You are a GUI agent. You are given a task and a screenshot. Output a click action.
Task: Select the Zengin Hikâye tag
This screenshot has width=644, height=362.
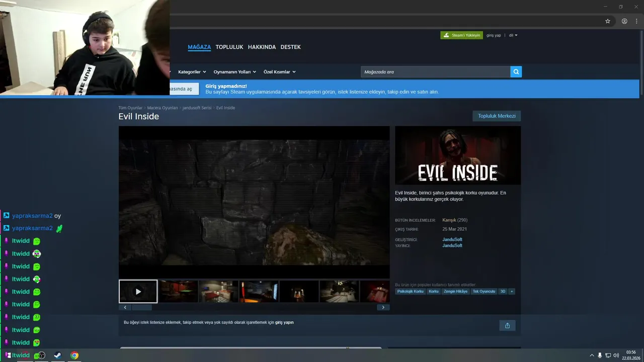(455, 292)
